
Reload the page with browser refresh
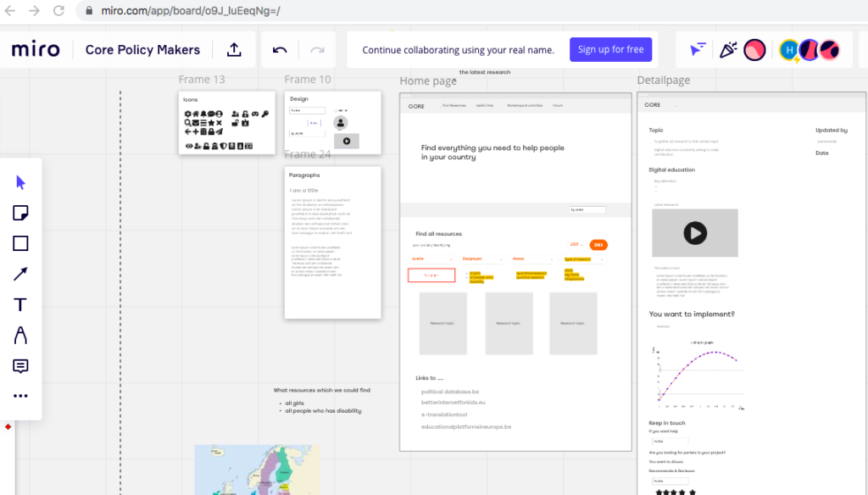pyautogui.click(x=58, y=11)
